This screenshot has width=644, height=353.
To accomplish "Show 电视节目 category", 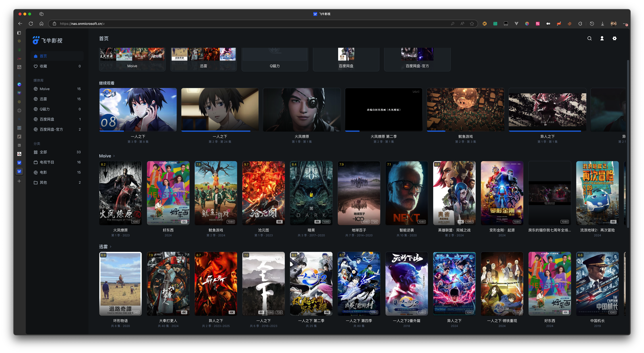I will tap(57, 162).
